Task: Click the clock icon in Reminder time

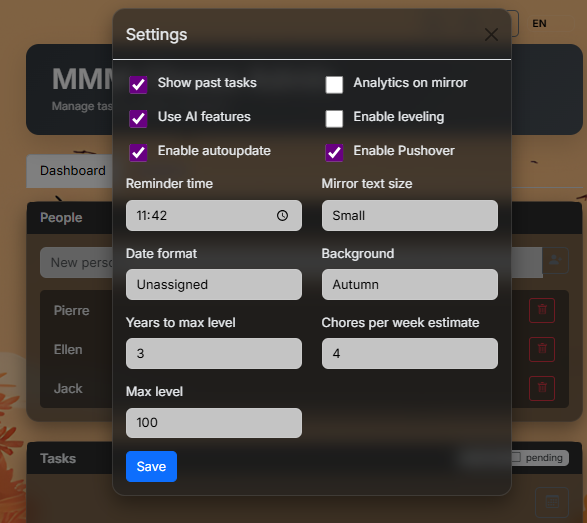Action: point(282,215)
